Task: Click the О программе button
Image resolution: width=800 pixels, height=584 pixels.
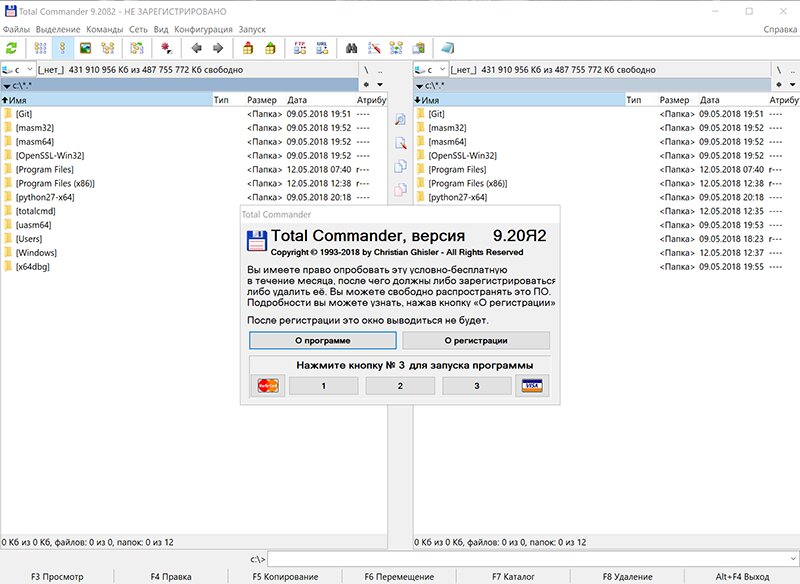Action: tap(322, 340)
